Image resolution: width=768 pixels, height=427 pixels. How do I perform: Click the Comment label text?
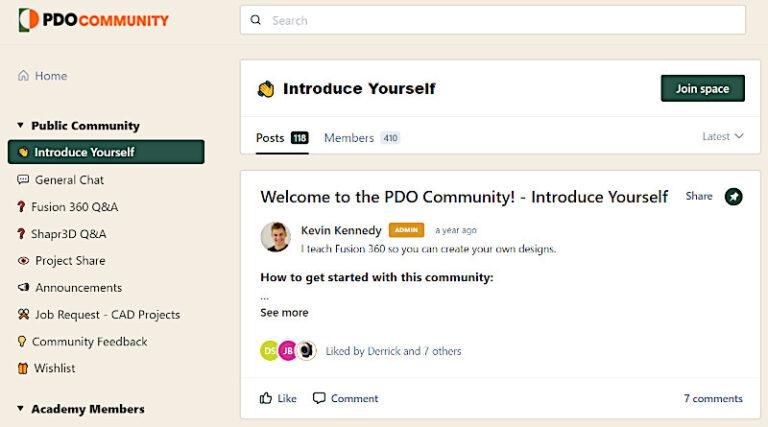point(355,399)
